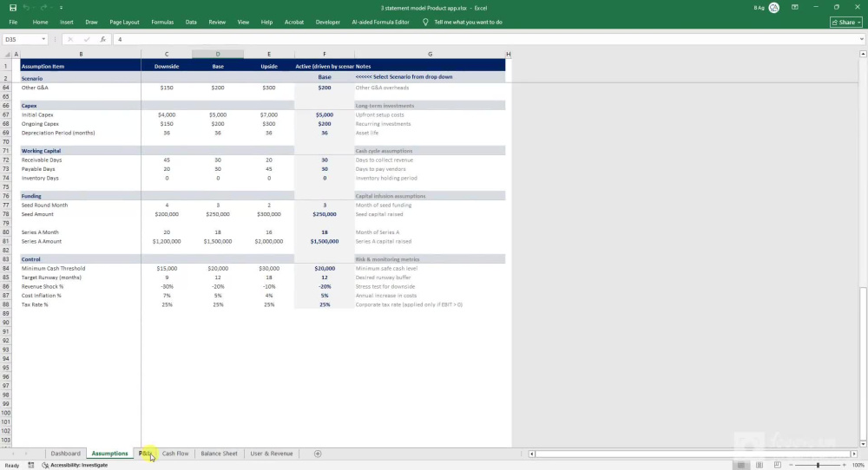Click the Enter checkmark formula bar icon

tap(86, 39)
